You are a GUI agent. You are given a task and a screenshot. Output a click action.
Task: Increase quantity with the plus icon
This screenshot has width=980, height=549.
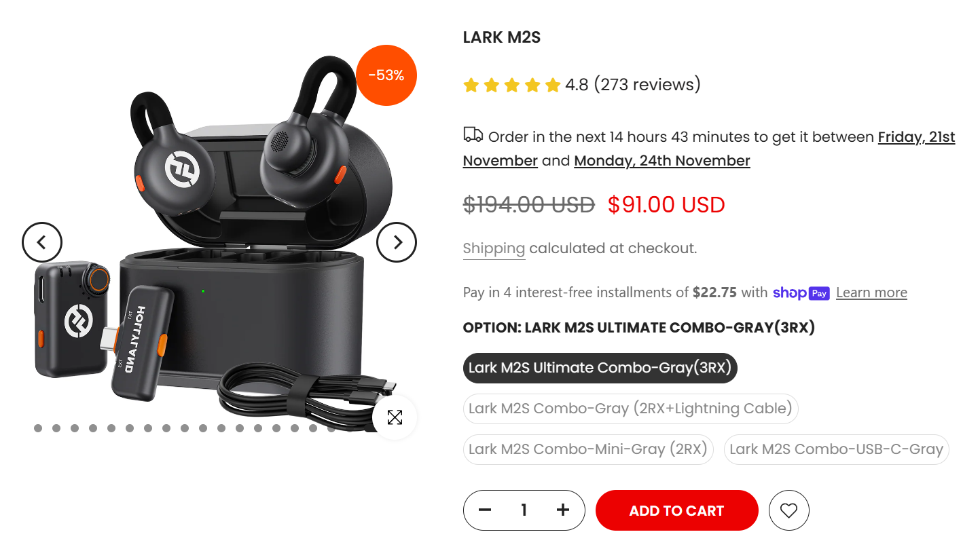(x=563, y=510)
